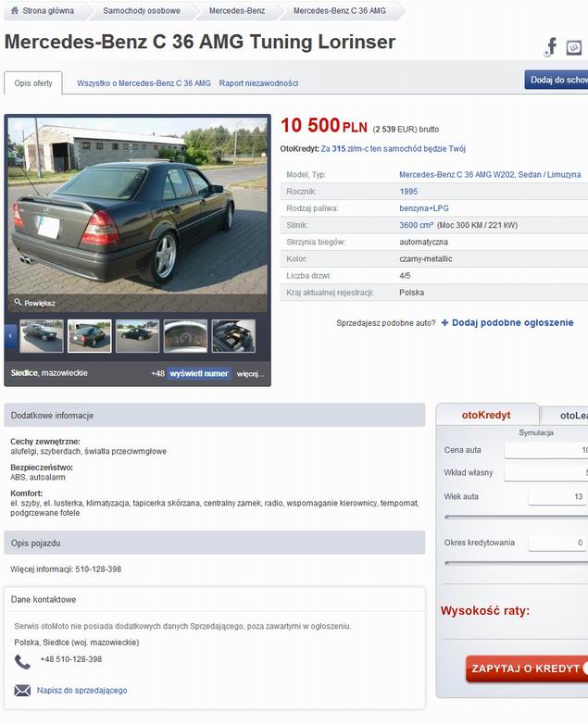Select third thumbnail, side view
The width and height of the screenshot is (588, 725).
tap(137, 336)
